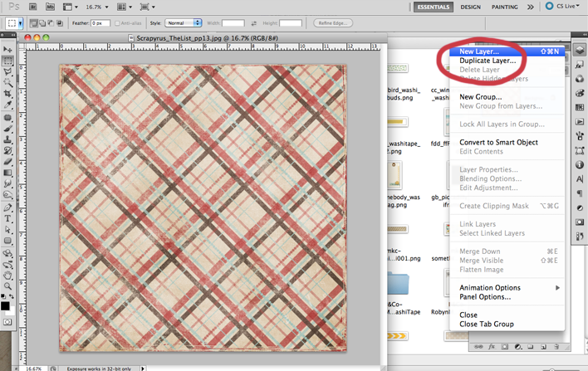Select the Path Selection arrow tool
This screenshot has height=371, width=588.
point(7,230)
